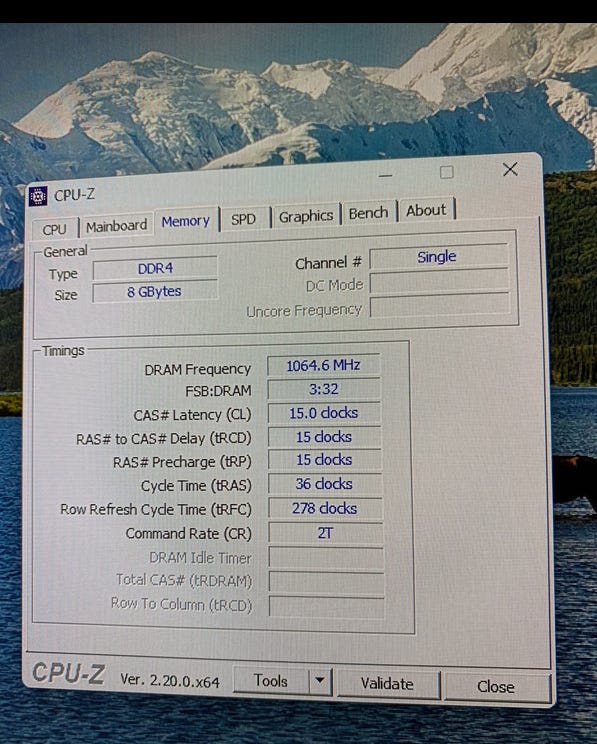Click the empty Row To Column field
Viewport: 597px width, 744px height.
tap(326, 606)
